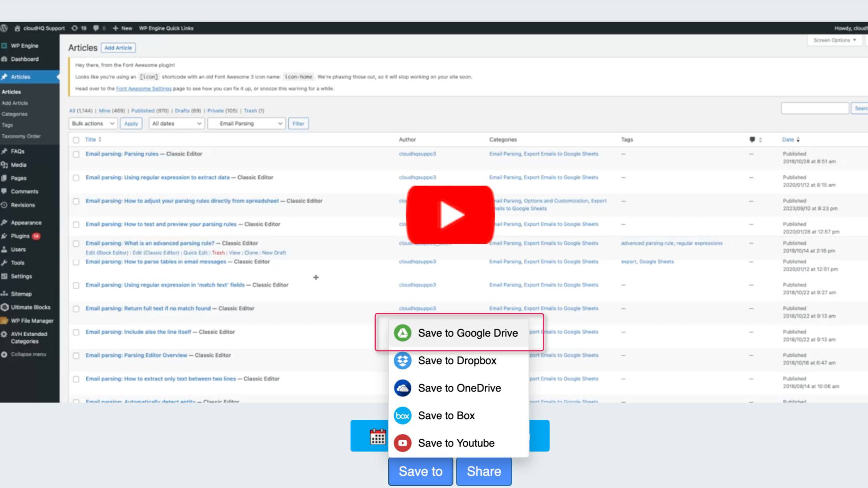Expand Screen Options panel

[834, 40]
